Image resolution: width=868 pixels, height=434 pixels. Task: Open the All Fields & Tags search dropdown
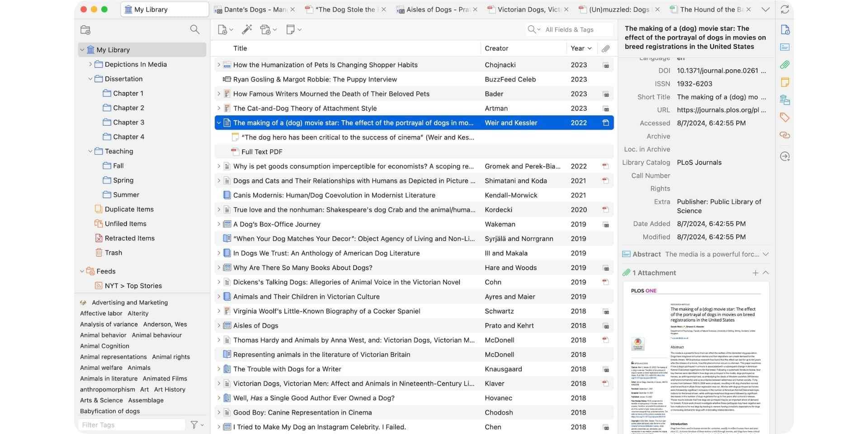539,29
